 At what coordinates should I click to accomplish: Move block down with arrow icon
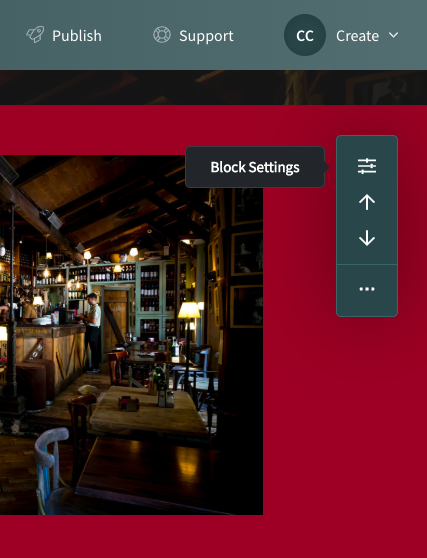(367, 238)
